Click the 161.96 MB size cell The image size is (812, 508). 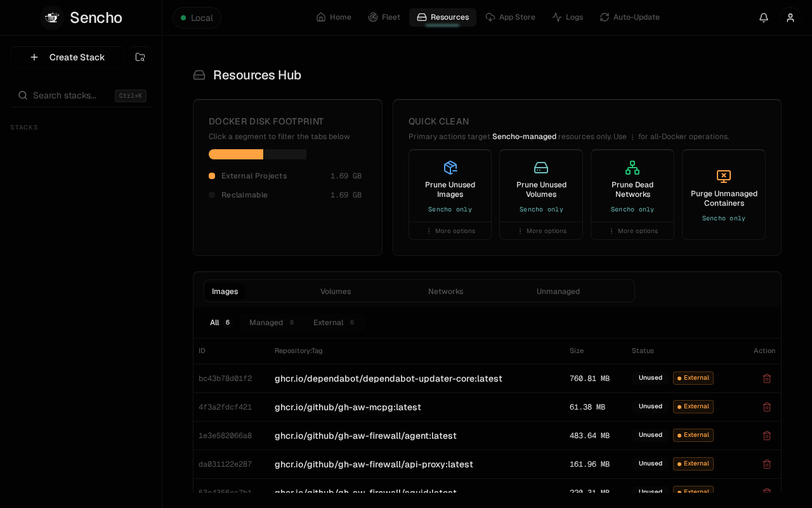[x=589, y=464]
